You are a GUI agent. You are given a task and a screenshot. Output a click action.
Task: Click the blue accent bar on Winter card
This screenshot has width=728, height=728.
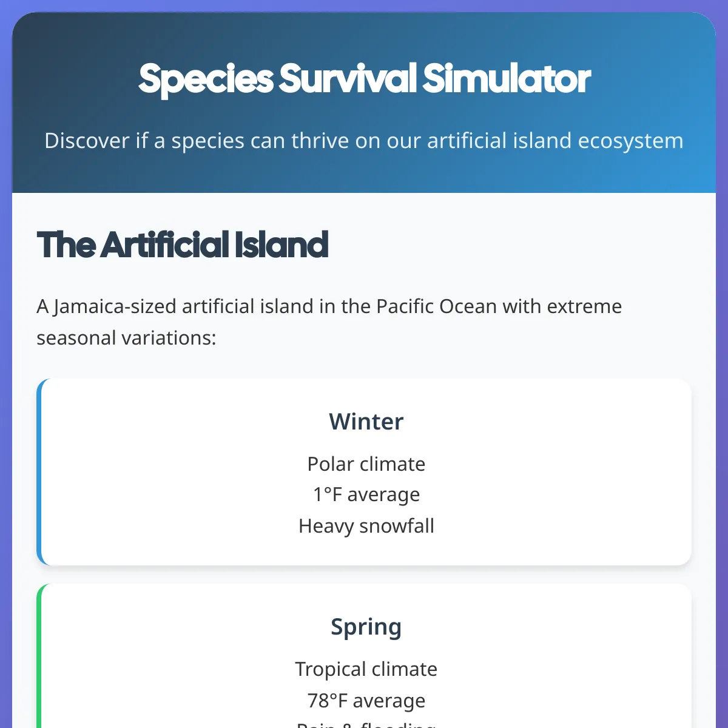39,472
